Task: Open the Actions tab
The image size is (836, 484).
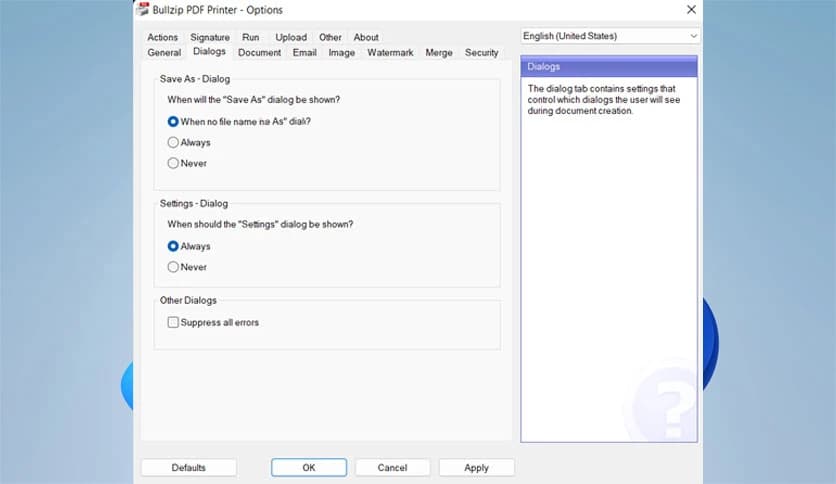Action: pos(163,37)
